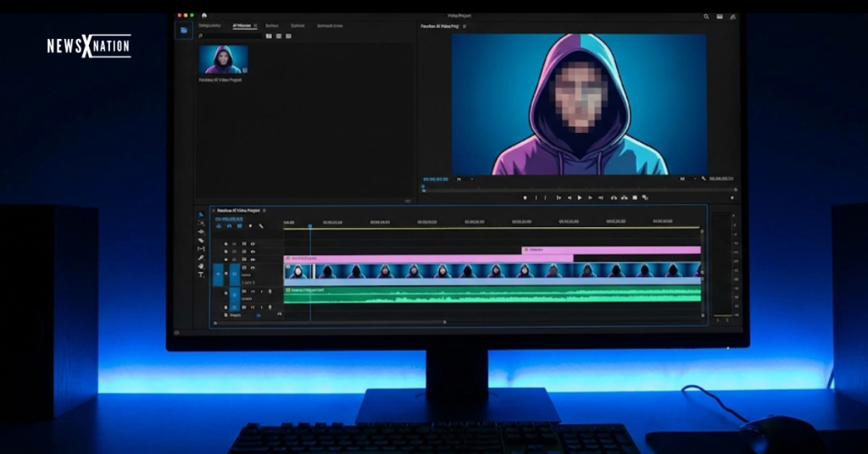Add Marker button under Program monitor
Viewport: 868px width, 454px height.
coord(525,197)
